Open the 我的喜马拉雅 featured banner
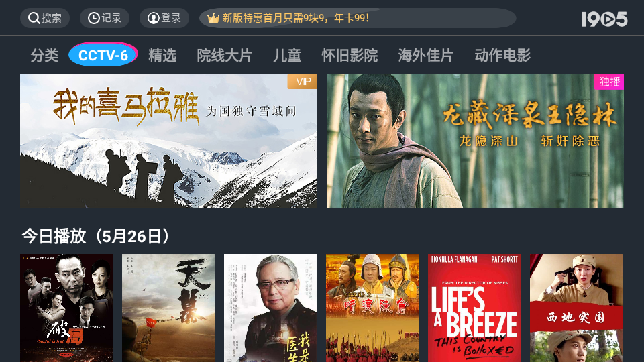This screenshot has height=362, width=644. click(x=169, y=141)
